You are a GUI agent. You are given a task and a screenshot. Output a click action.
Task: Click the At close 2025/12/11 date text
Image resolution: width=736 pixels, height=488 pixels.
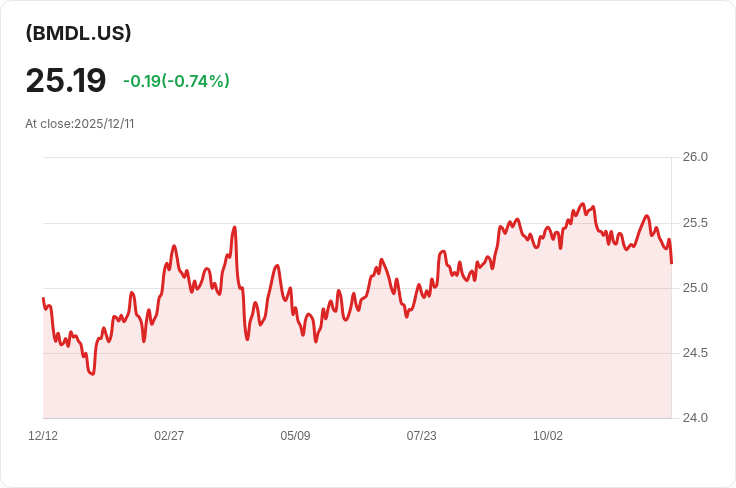[80, 124]
